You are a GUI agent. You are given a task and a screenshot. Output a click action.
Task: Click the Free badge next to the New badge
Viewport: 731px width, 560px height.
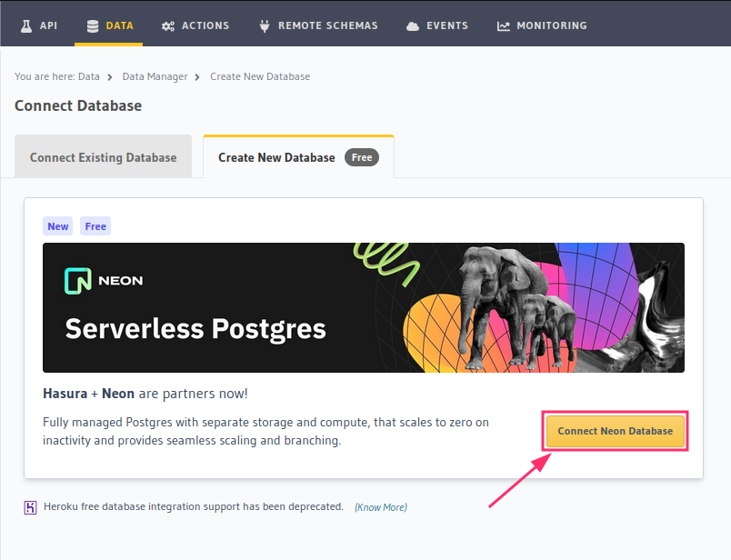click(x=95, y=225)
